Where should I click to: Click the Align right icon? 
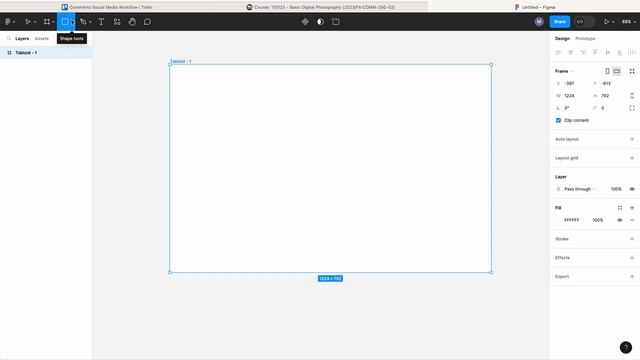[x=583, y=52]
